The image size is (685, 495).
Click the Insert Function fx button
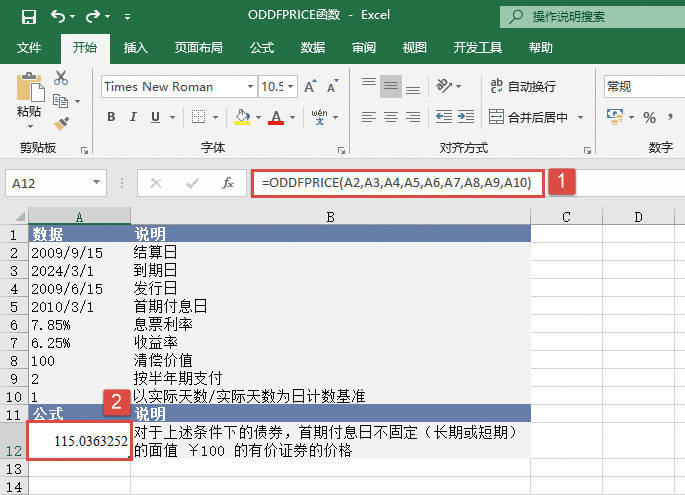tap(228, 183)
